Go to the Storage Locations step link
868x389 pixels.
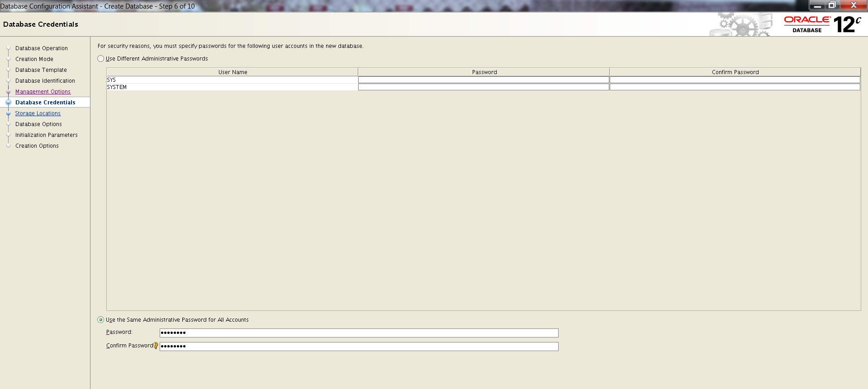38,113
